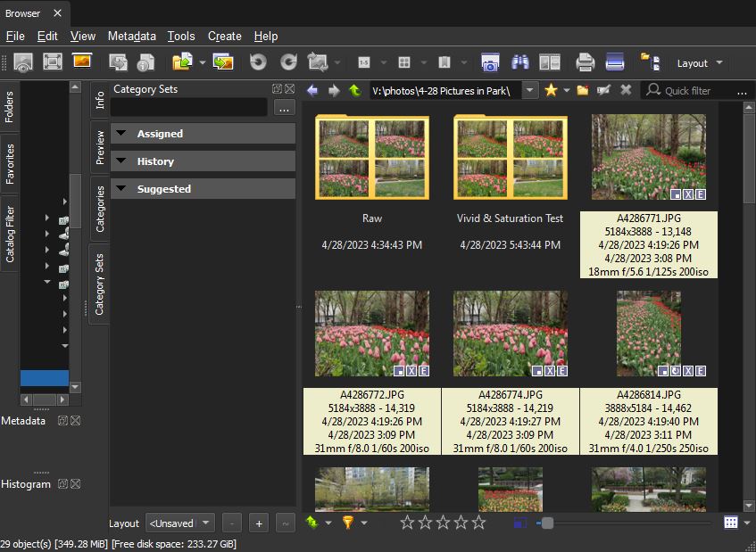The width and height of the screenshot is (756, 552).
Task: Click the Print icon in the toolbar
Action: (584, 62)
